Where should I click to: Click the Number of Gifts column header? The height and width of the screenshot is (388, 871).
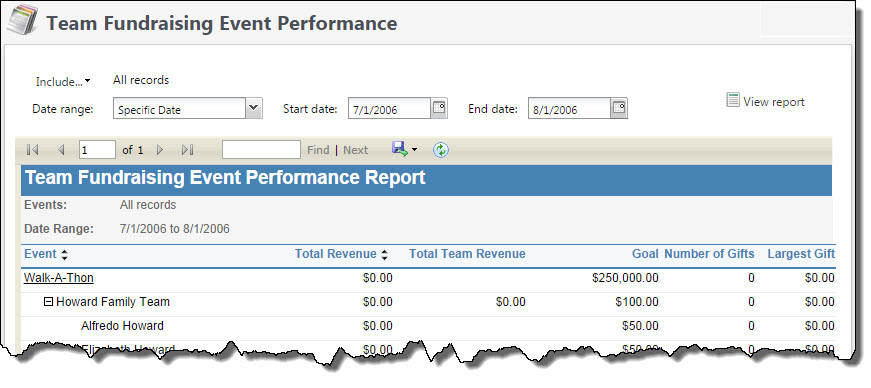pos(709,254)
